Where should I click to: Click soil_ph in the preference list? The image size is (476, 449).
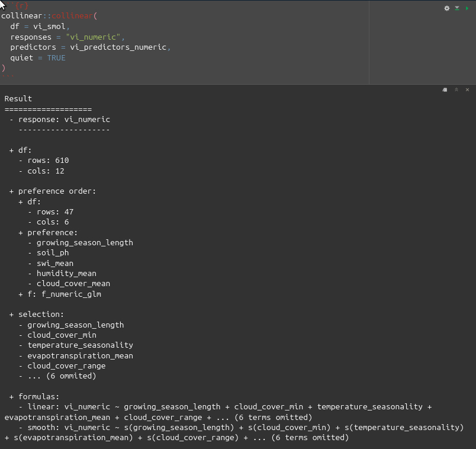click(x=53, y=253)
